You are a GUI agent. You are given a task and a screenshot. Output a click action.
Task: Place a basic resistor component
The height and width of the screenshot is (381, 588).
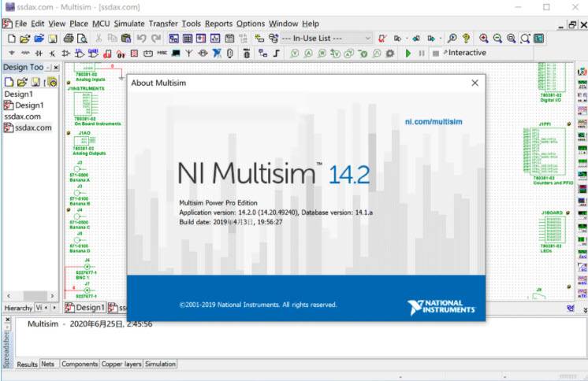tap(25, 54)
